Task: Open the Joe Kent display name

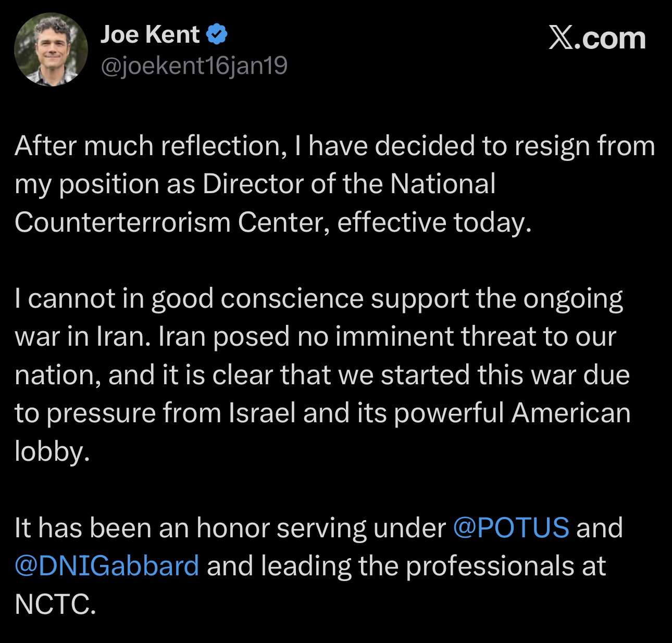Action: pyautogui.click(x=150, y=35)
